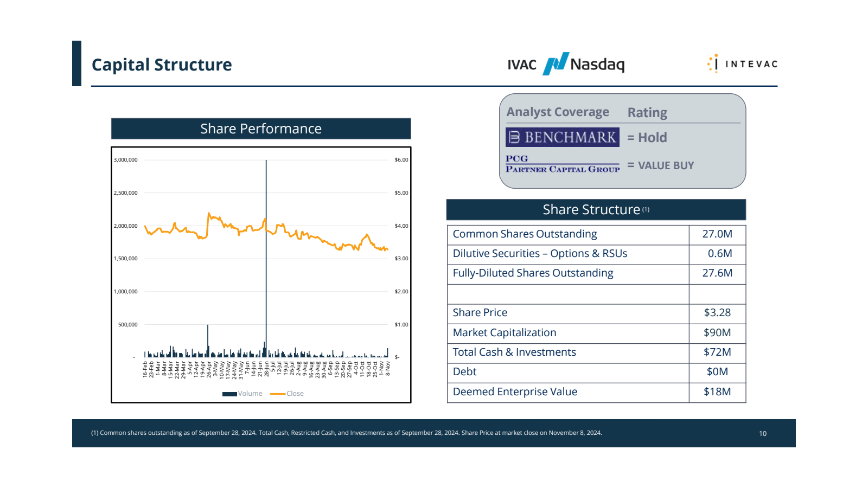Click the 'Debt' row label
Screen dimensions: 868x488
click(x=464, y=371)
